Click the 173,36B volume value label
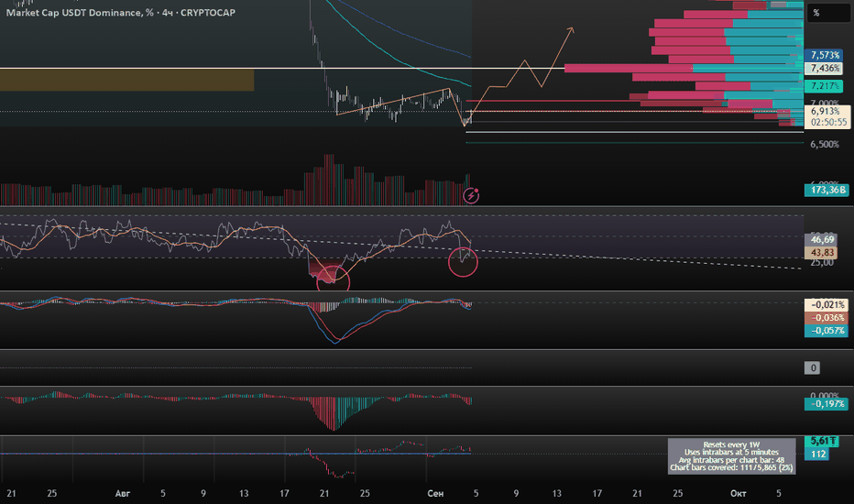This screenshot has width=854, height=504. click(827, 190)
